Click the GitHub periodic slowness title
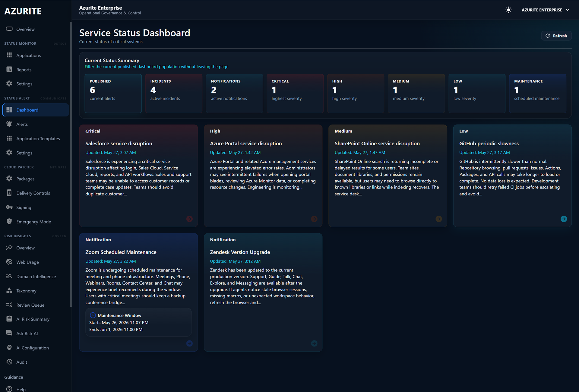579x392 pixels. (x=489, y=144)
